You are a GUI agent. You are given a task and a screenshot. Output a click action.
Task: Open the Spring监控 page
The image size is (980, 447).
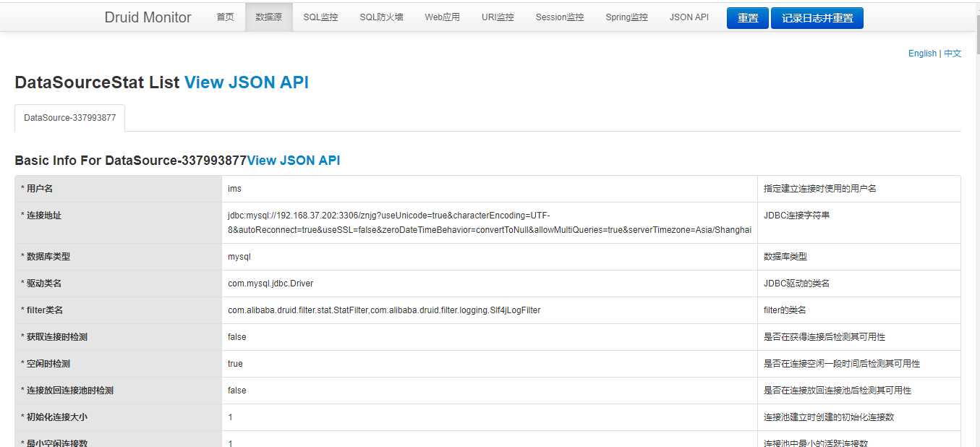click(626, 17)
